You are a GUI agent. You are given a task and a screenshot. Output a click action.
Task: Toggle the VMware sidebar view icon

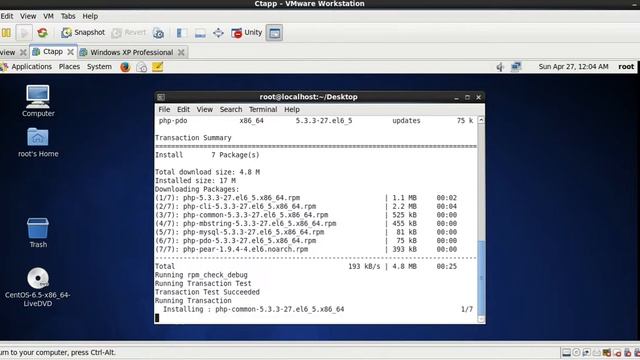(x=182, y=33)
